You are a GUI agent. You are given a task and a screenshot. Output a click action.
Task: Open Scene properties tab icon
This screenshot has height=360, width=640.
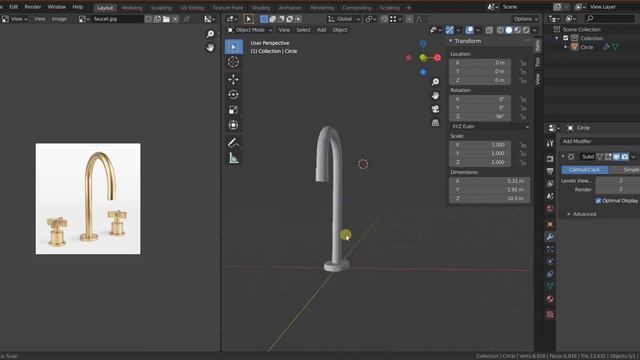[550, 196]
